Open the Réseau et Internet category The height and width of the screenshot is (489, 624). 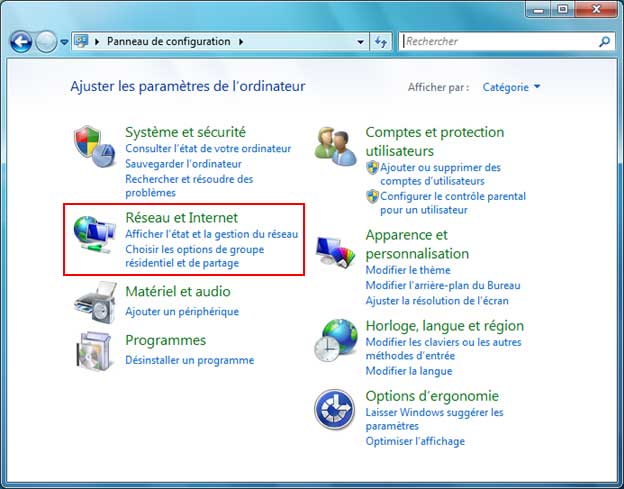[x=181, y=218]
